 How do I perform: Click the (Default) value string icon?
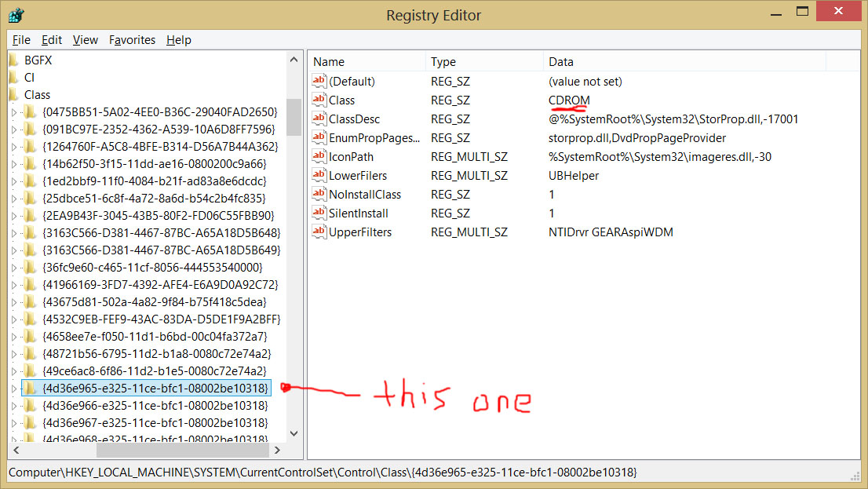(x=319, y=81)
